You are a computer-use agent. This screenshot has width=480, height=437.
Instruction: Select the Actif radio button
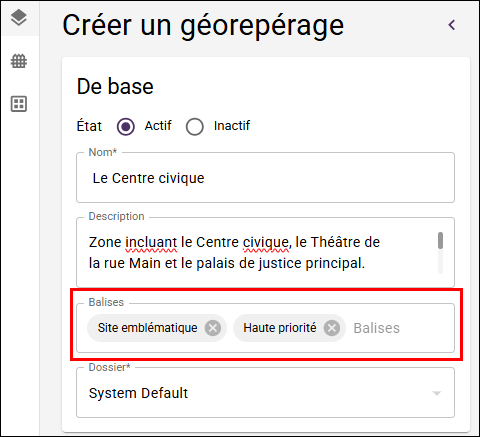pyautogui.click(x=126, y=127)
